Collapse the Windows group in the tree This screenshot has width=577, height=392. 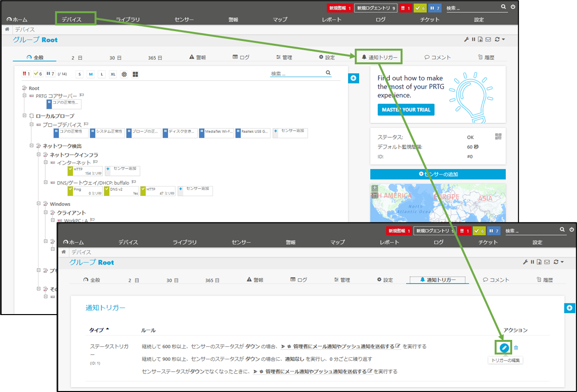(x=38, y=204)
